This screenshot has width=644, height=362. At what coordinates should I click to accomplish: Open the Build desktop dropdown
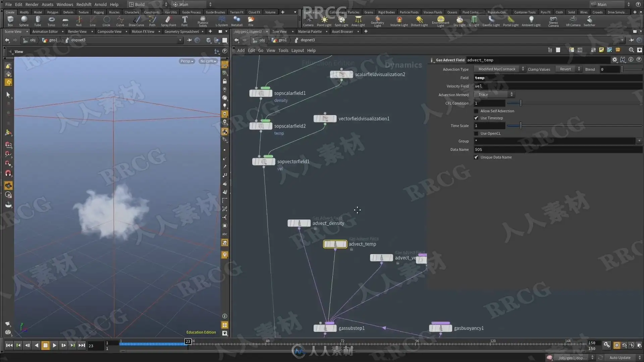coord(148,4)
